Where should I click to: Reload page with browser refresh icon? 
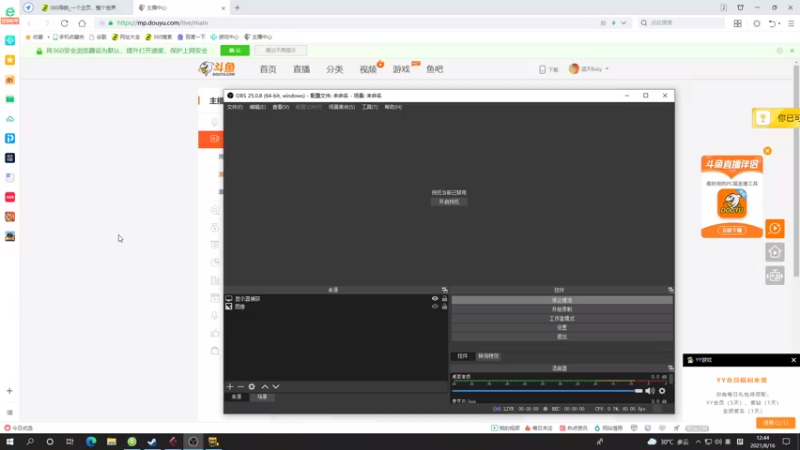click(x=64, y=23)
